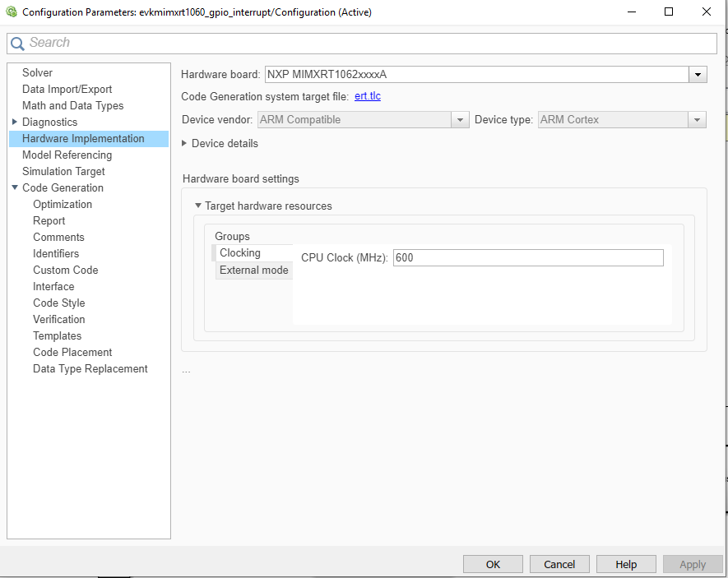Open Help for configuration parameters

(626, 564)
